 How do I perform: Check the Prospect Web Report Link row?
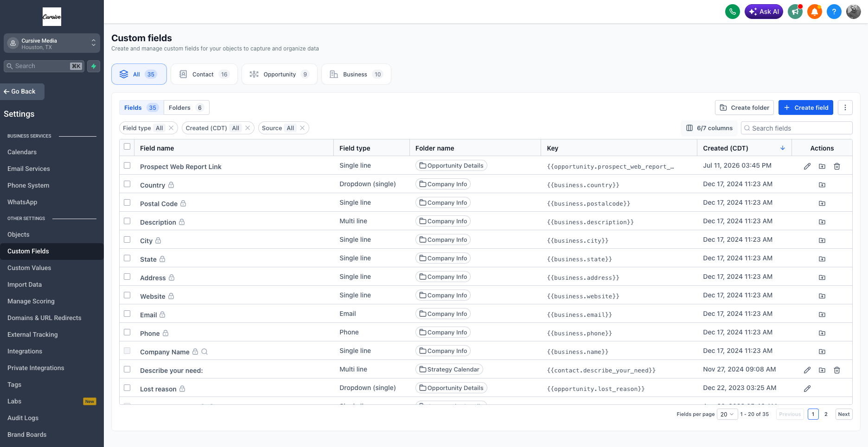(127, 165)
